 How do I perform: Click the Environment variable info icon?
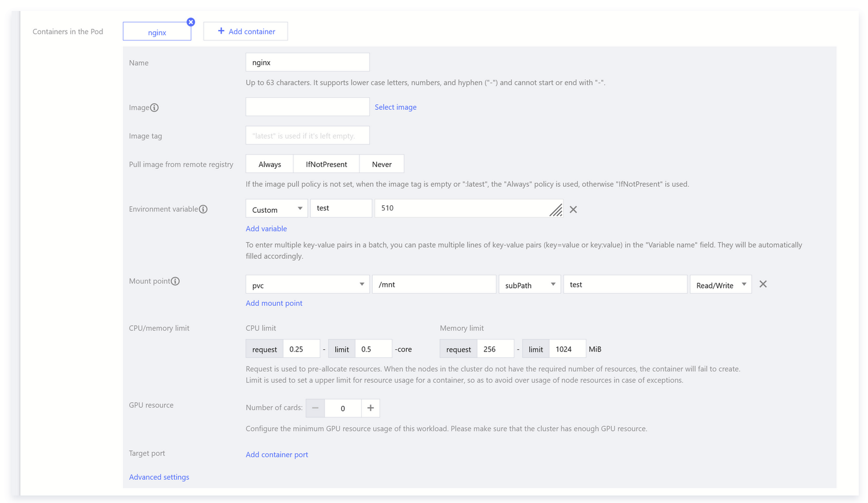203,209
